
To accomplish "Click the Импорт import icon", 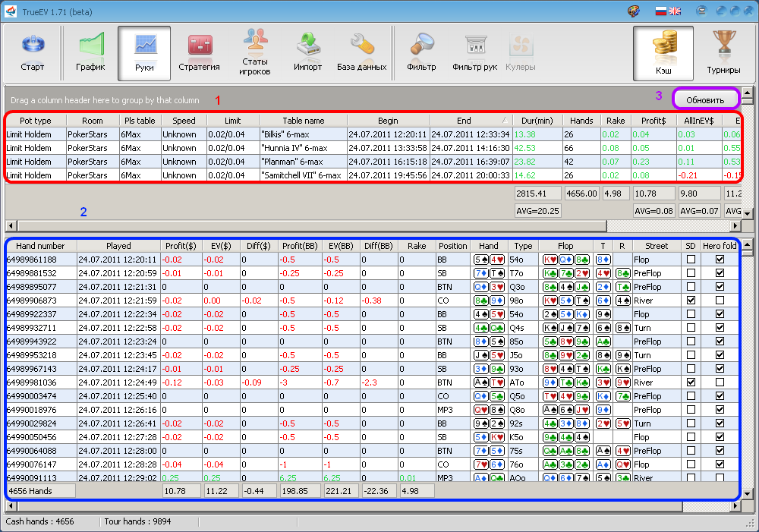I will [x=308, y=53].
